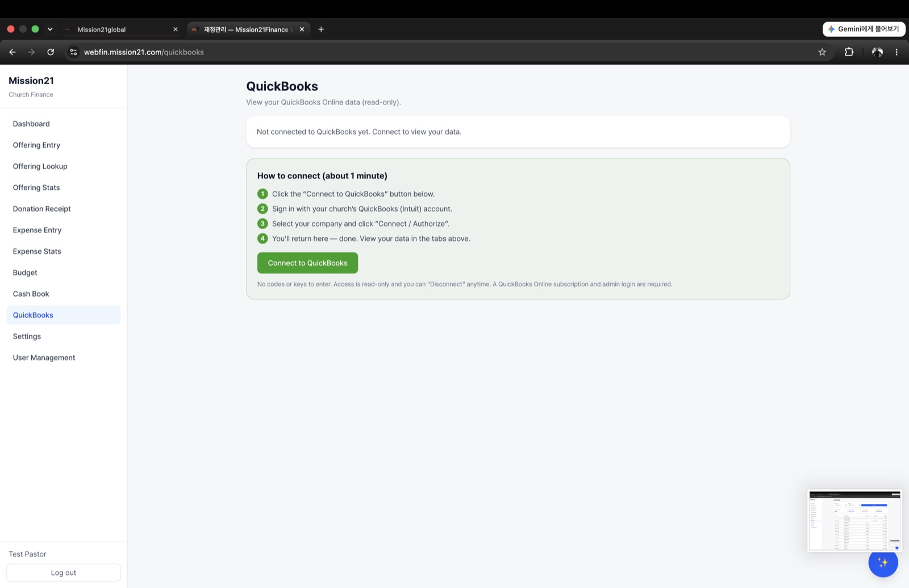
Task: Click the "Select your company" step text
Action: coord(360,224)
